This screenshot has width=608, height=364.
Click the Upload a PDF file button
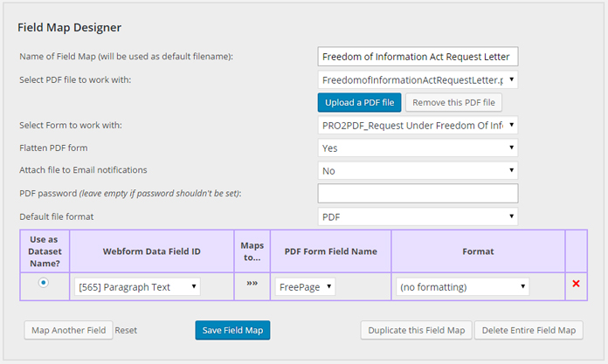tap(359, 102)
